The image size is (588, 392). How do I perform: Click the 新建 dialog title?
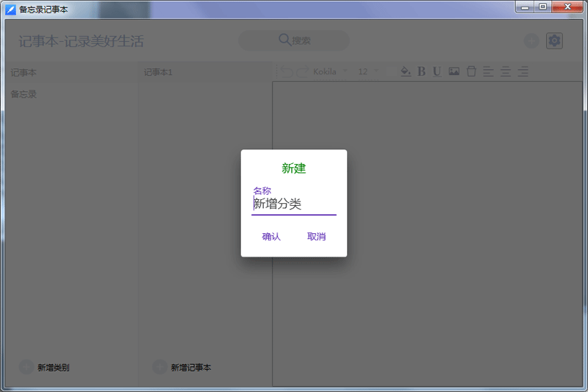(293, 168)
